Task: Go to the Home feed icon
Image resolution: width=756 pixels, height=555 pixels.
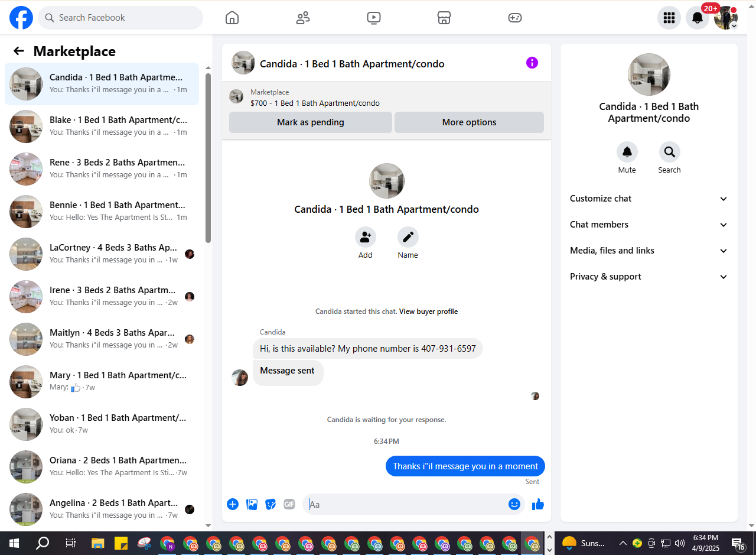Action: [232, 18]
